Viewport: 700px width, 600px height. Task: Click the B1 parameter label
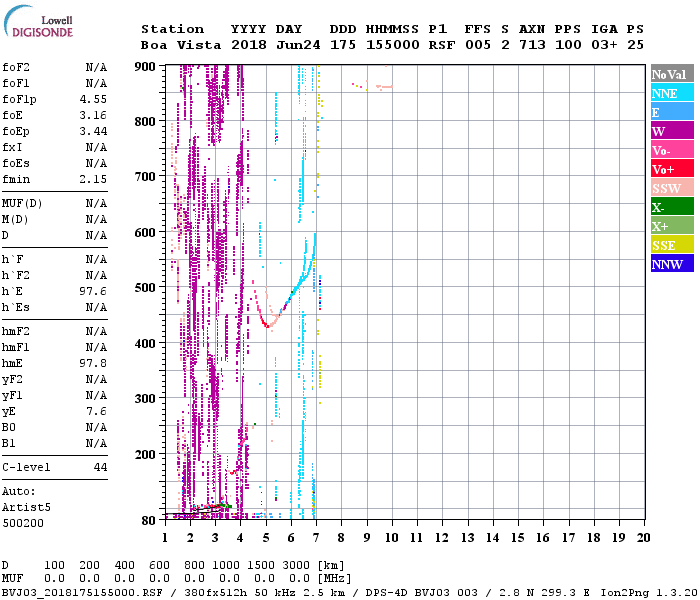click(x=9, y=443)
